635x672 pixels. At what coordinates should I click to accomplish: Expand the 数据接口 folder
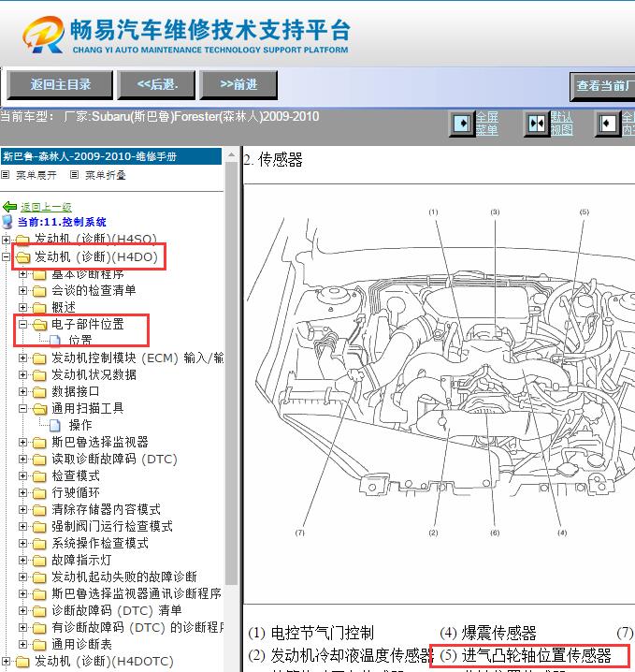click(x=22, y=392)
